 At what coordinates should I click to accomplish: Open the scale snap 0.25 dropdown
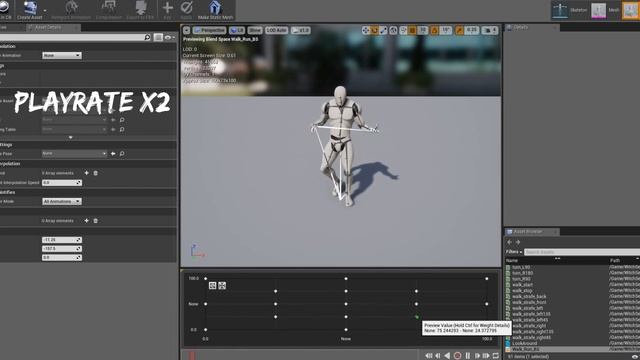[x=471, y=30]
